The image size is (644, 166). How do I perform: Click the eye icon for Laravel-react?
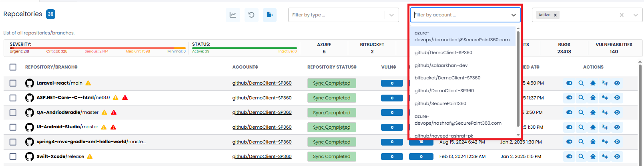point(617,83)
